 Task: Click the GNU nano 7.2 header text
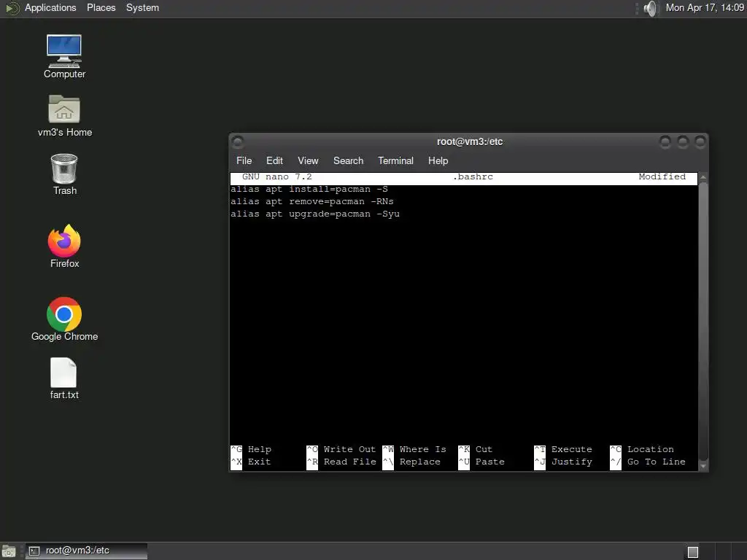click(276, 176)
